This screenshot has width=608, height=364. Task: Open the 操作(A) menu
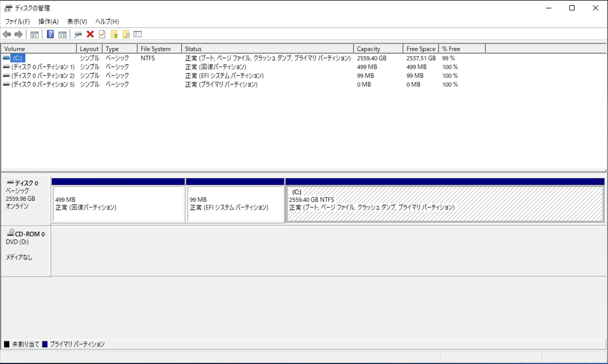coord(48,21)
